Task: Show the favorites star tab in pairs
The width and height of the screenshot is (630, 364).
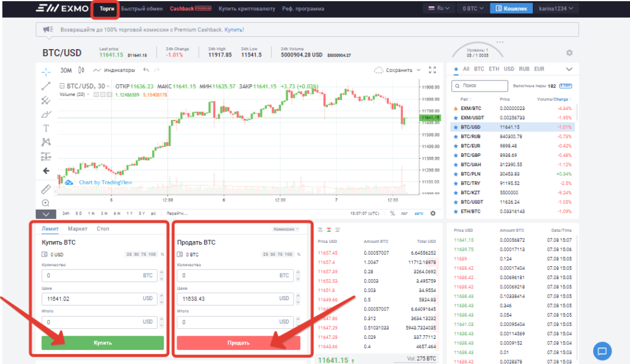Action: (456, 69)
